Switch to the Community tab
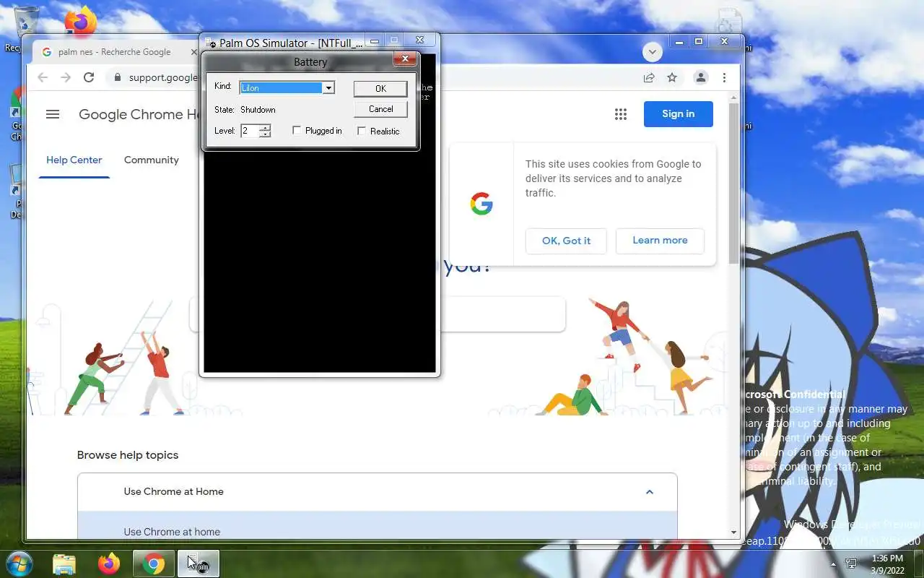Screen dimensions: 924x578 [x=152, y=160]
